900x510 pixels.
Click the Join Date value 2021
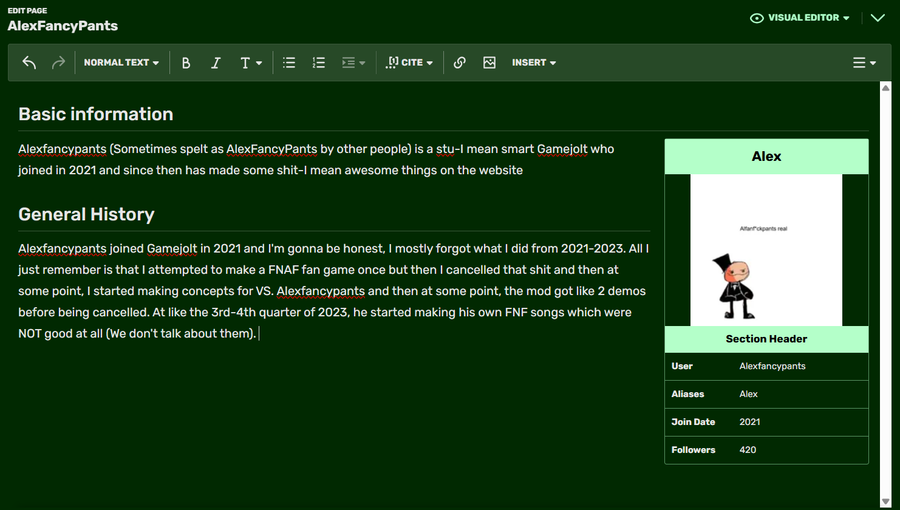(x=750, y=422)
